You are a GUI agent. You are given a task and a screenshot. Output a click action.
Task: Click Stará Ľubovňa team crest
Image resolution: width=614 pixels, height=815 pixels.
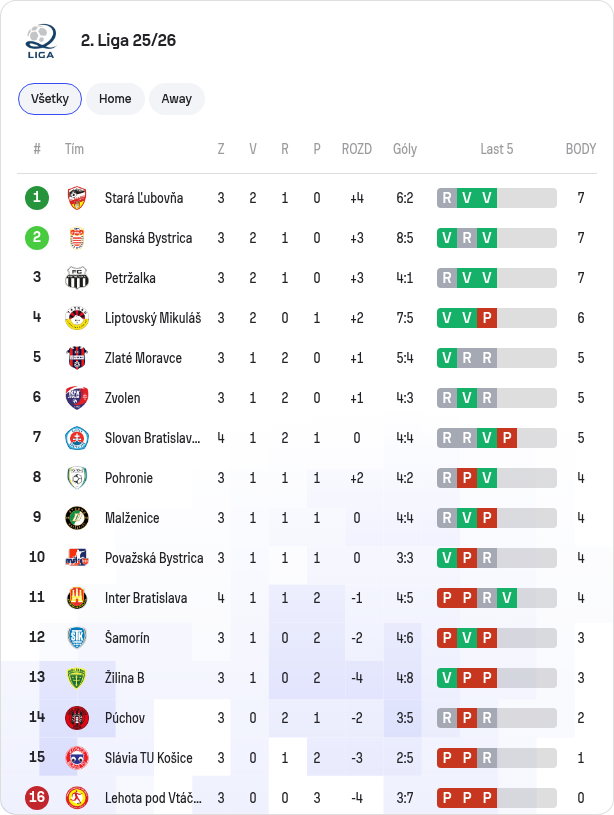tap(77, 198)
